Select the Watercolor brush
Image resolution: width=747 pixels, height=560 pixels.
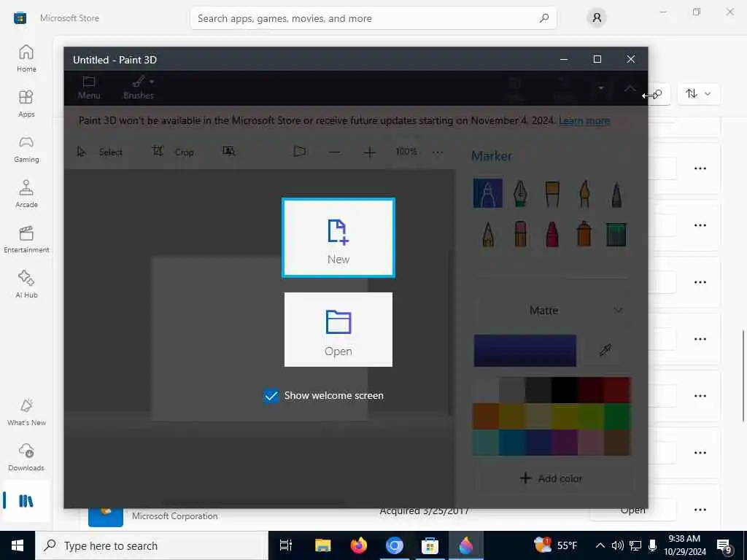click(x=584, y=193)
